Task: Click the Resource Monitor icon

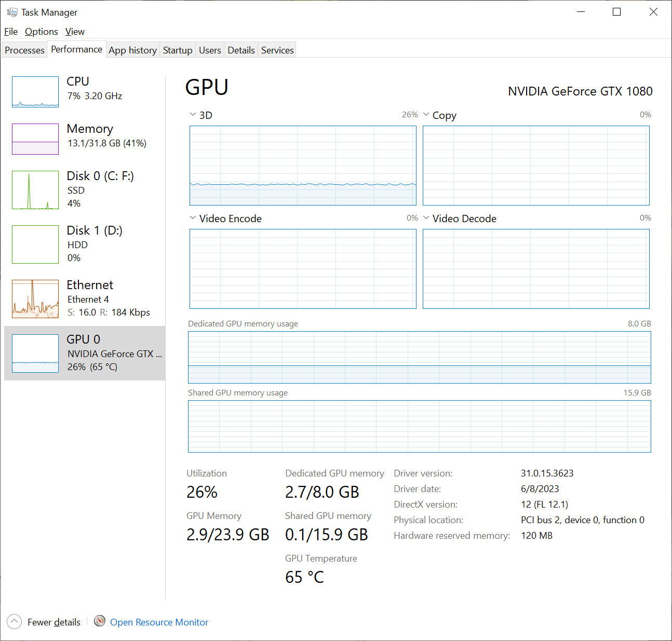Action: pyautogui.click(x=100, y=621)
